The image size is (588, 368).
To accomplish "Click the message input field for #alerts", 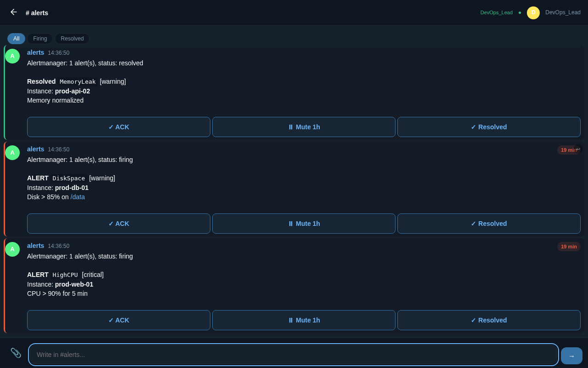I will tap(294, 355).
